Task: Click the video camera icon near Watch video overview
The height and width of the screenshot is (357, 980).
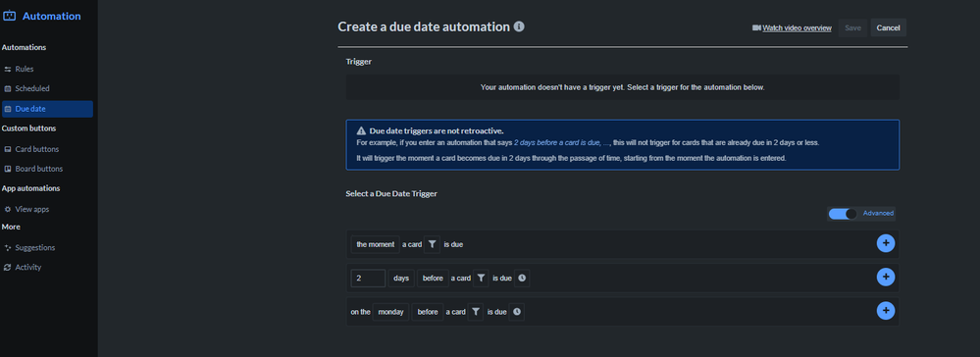Action: [x=756, y=28]
